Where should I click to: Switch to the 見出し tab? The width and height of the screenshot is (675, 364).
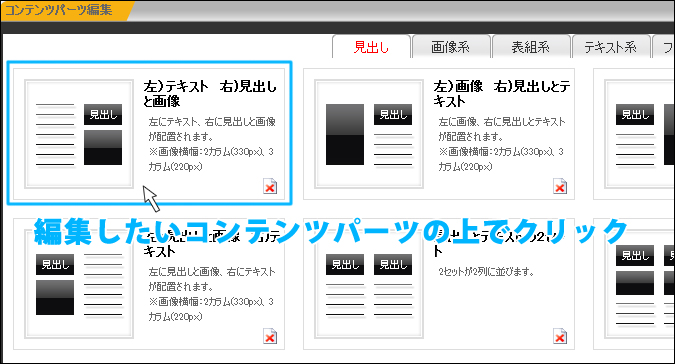click(371, 46)
